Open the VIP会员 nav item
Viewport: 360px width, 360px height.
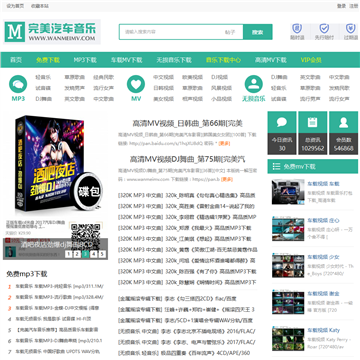click(x=311, y=60)
